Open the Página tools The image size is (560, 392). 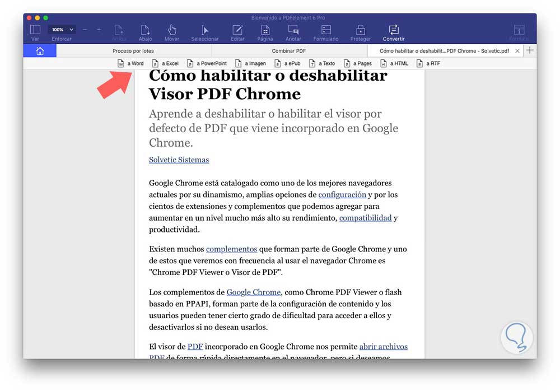pos(265,33)
